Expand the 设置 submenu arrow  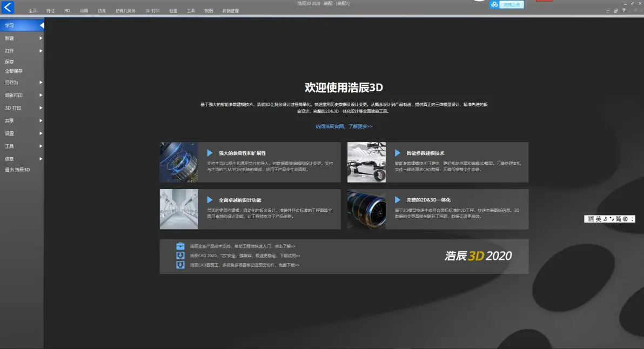pyautogui.click(x=41, y=133)
